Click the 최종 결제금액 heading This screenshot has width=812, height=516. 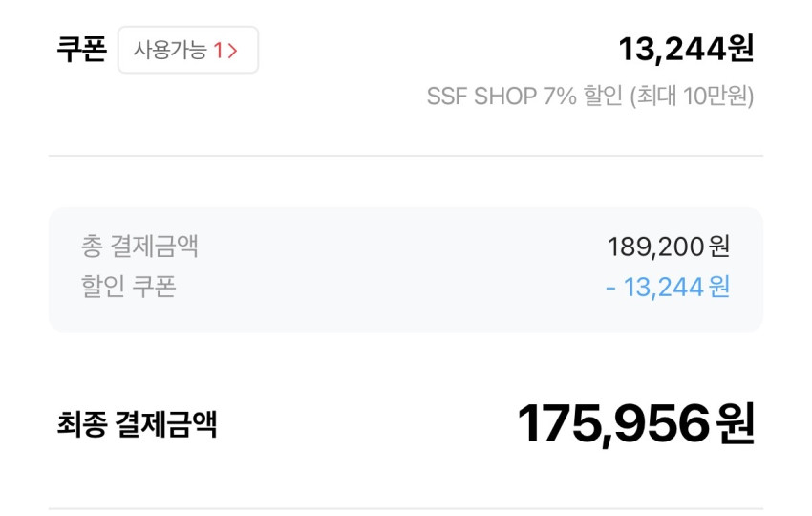click(x=137, y=424)
